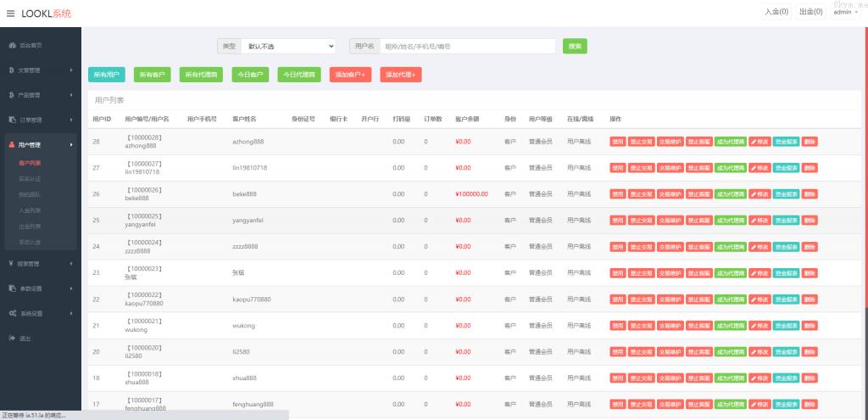Open the 类型 dropdown showing 默认不选
Viewport: 868px width, 420px height.
coord(288,47)
